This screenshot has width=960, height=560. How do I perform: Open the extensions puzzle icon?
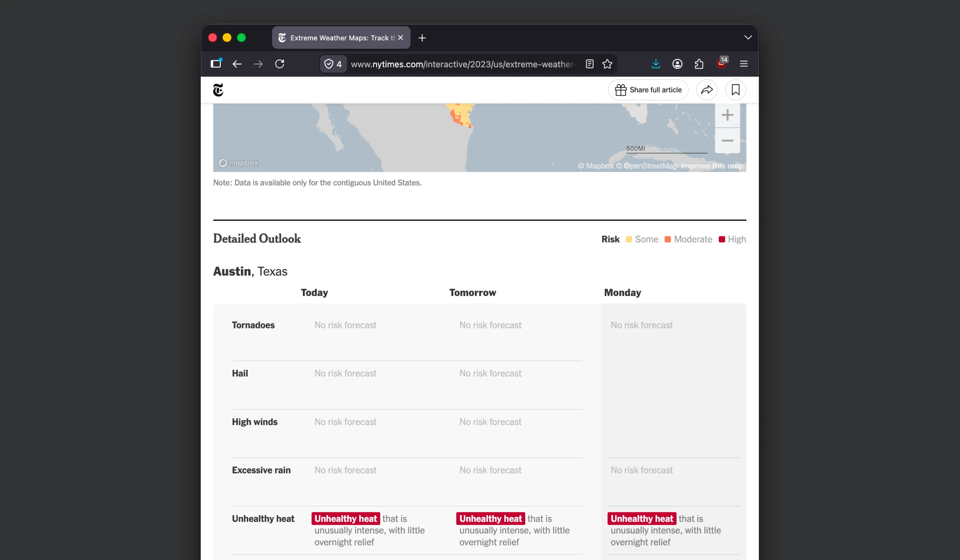pyautogui.click(x=699, y=64)
